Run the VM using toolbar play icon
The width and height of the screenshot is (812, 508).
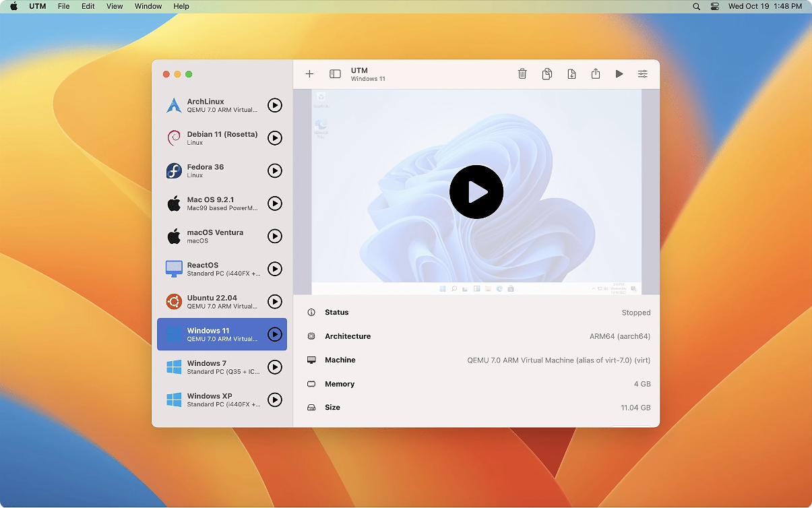coord(619,74)
